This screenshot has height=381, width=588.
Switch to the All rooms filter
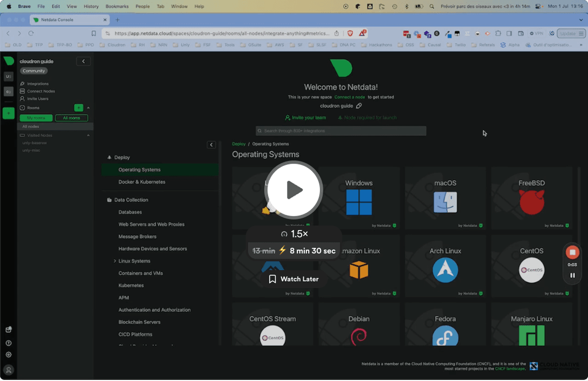pos(71,118)
